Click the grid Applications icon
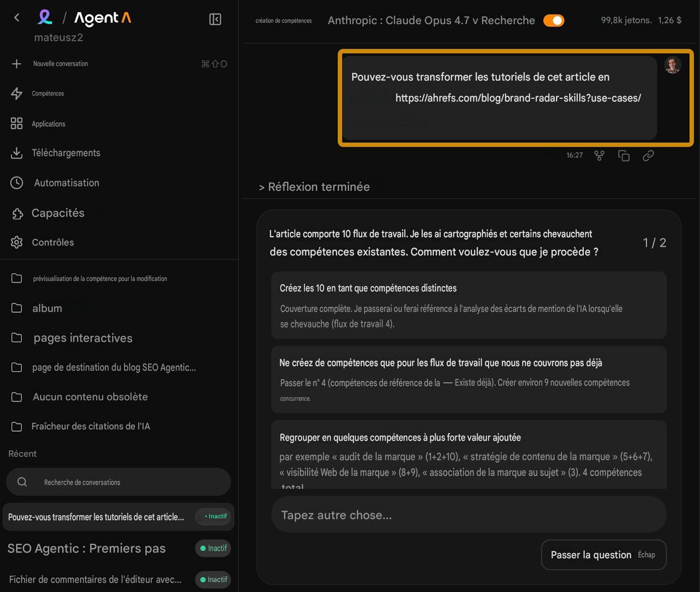This screenshot has width=700, height=592. (x=16, y=123)
